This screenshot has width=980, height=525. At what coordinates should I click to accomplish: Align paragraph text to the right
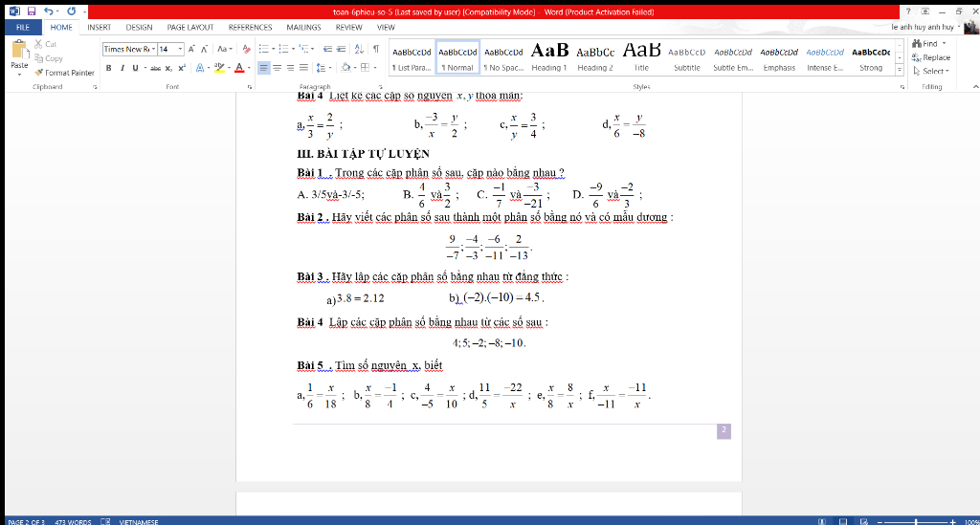[x=290, y=68]
